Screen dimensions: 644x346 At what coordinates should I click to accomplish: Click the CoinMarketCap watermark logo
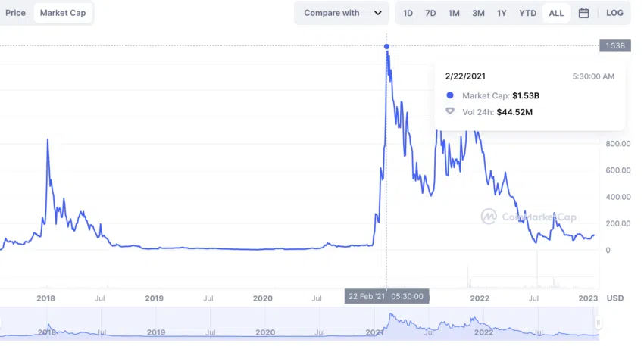(489, 217)
